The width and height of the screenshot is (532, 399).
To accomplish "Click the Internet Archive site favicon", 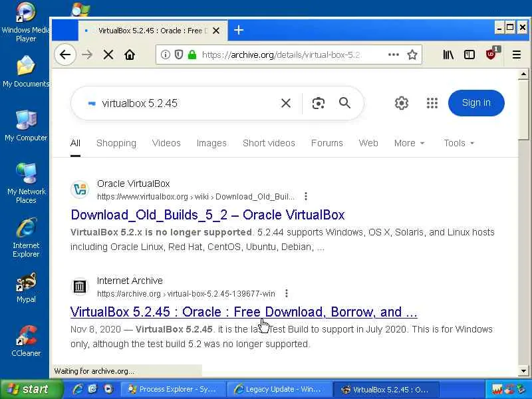I will click(80, 287).
